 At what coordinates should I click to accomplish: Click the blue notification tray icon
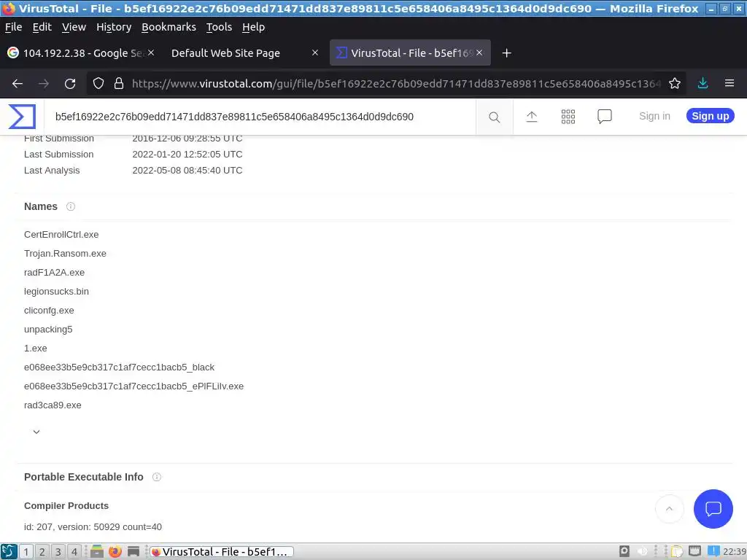point(713,551)
